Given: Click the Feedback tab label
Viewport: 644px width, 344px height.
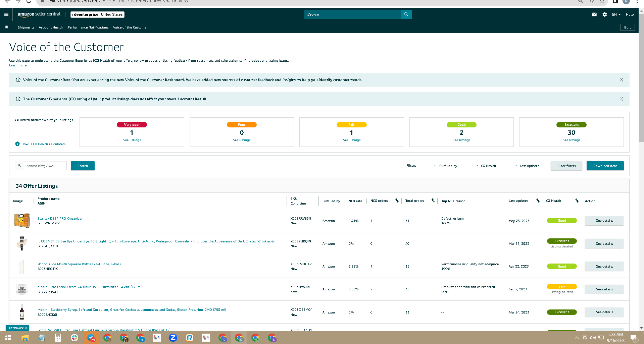Looking at the screenshot, I should (16, 328).
